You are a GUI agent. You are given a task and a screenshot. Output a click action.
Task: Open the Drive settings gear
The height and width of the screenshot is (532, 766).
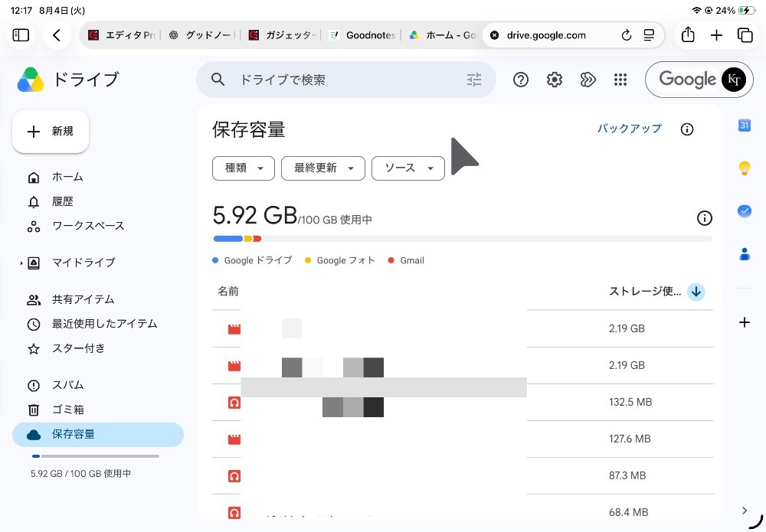click(554, 80)
